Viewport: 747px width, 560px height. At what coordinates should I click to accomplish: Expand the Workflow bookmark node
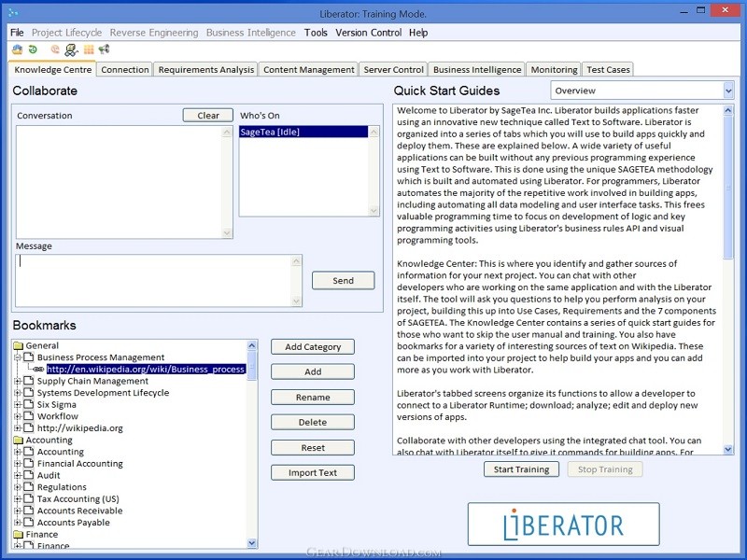(18, 416)
